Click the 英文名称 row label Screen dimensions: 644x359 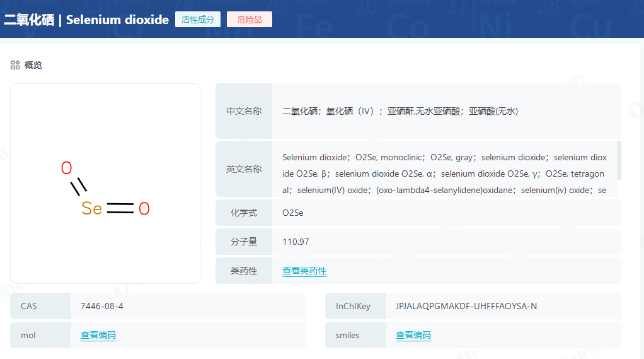(244, 169)
